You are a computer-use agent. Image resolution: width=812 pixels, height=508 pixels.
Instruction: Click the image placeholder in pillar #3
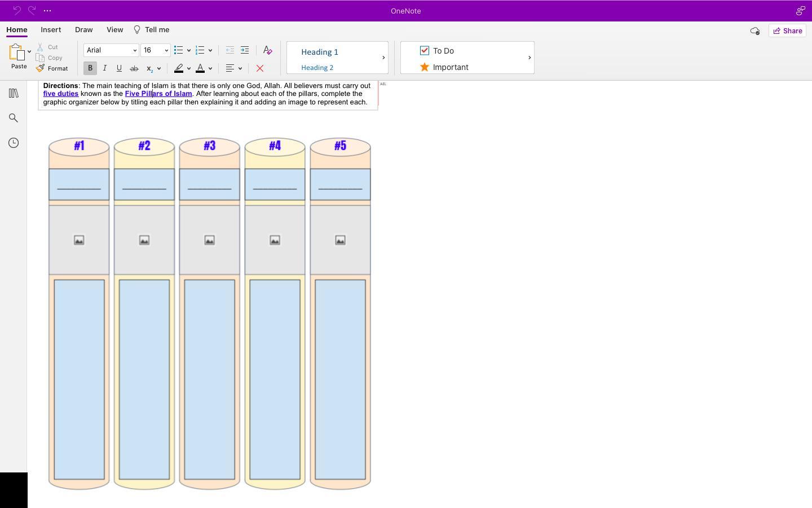point(209,240)
